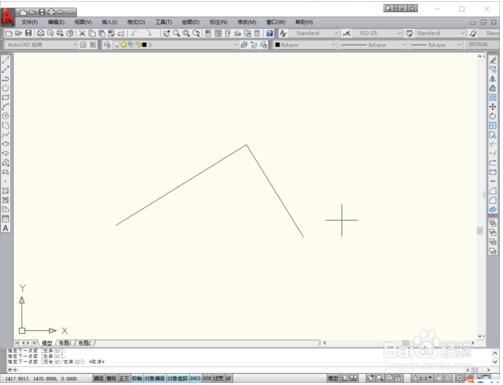Viewport: 503px width, 385px height.
Task: Toggle Polar tracking in status bar
Action: tap(137, 378)
